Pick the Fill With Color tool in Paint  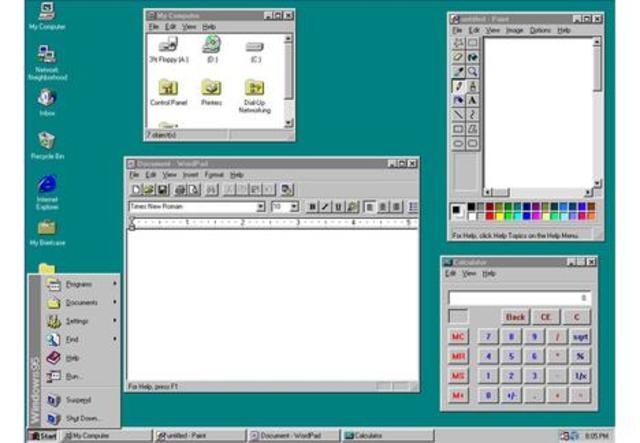click(x=473, y=57)
